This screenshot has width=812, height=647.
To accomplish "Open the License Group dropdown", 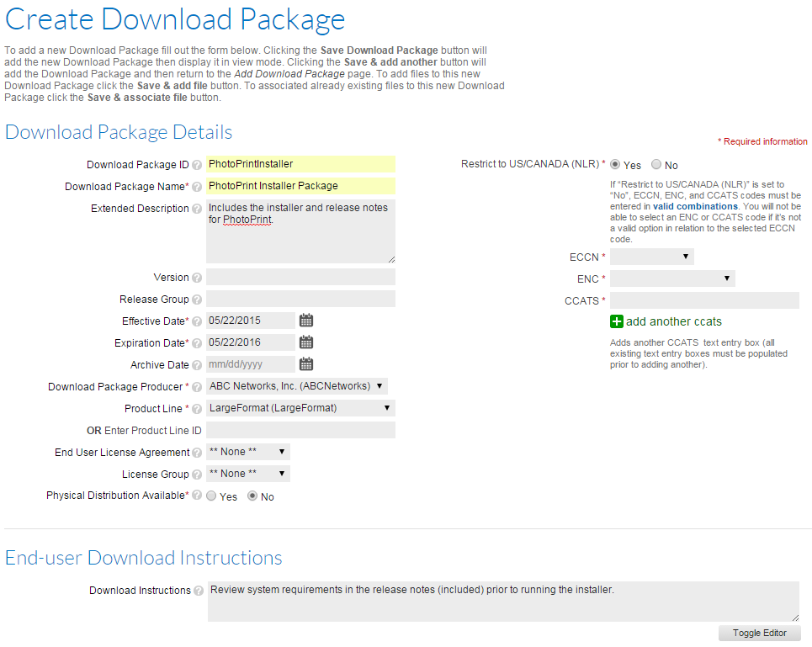I will click(248, 474).
